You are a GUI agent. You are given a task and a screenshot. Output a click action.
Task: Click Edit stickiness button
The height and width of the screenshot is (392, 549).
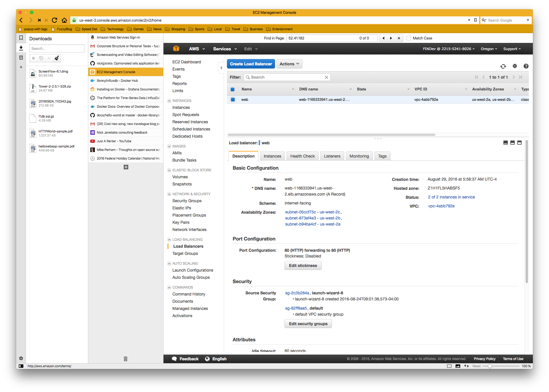coord(303,266)
